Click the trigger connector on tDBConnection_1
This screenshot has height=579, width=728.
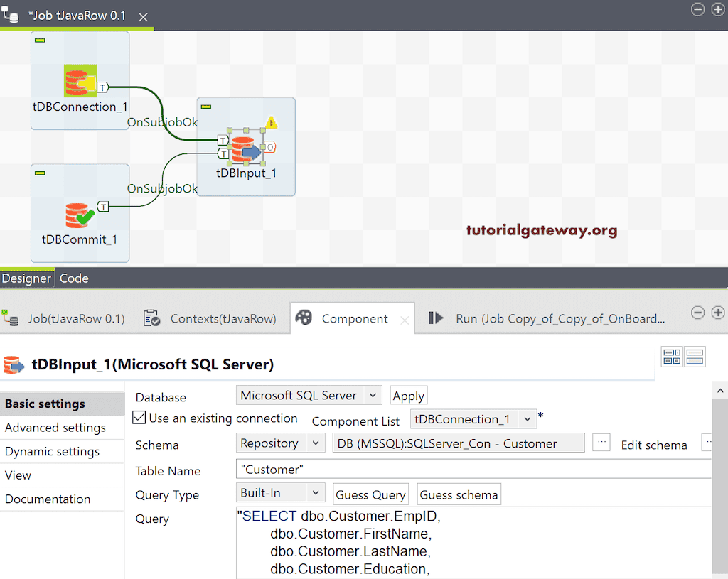[x=103, y=87]
